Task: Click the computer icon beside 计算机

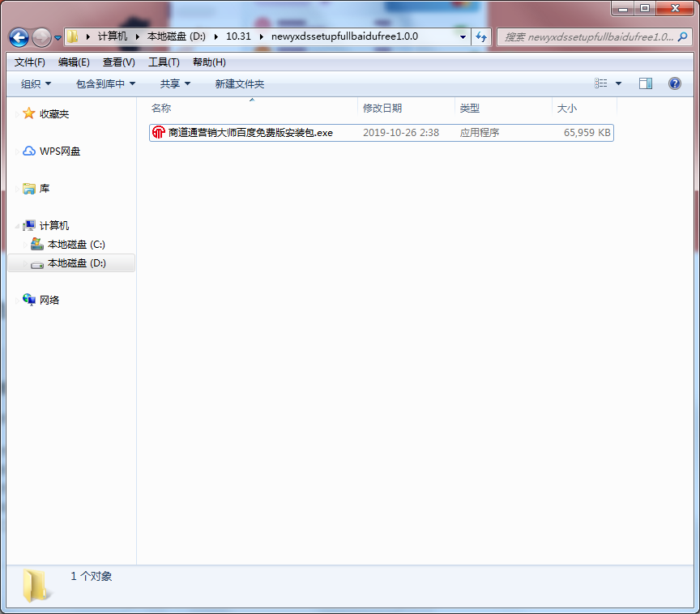Action: pyautogui.click(x=29, y=225)
